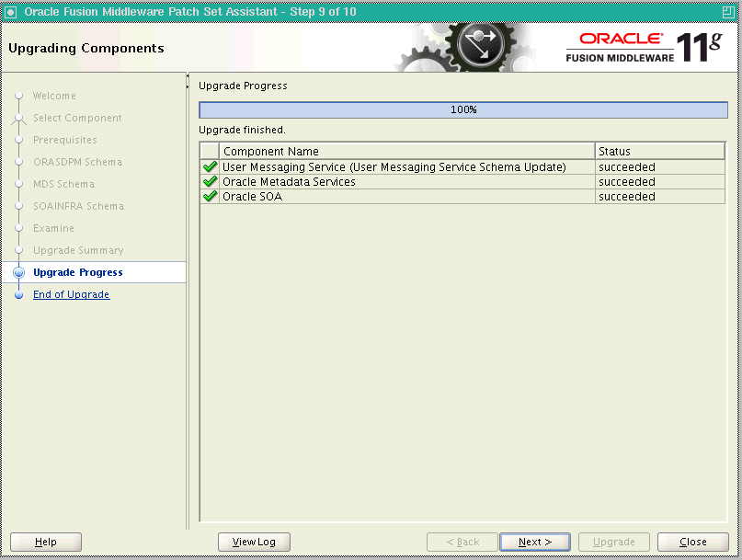Click the Upgrade Summary step
This screenshot has width=742, height=560.
point(78,250)
